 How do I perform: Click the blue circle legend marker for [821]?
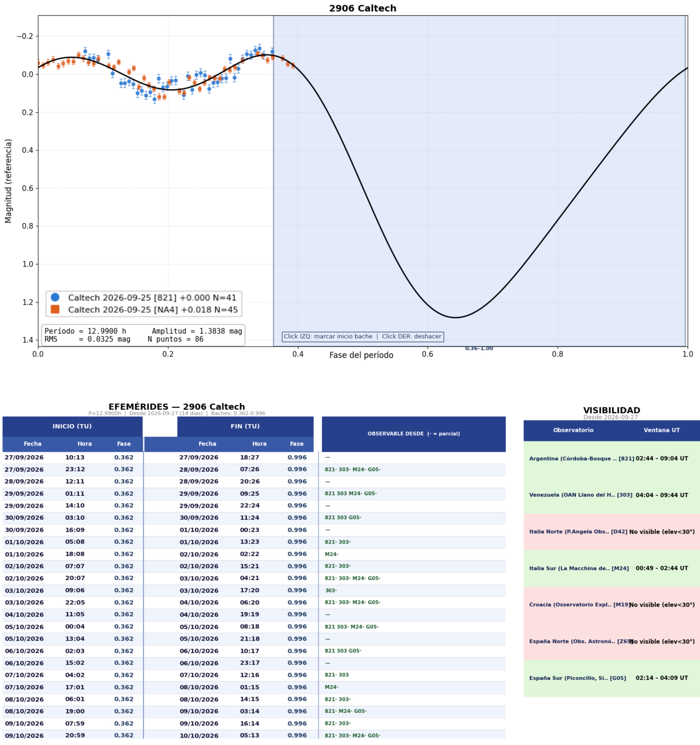pyautogui.click(x=55, y=297)
